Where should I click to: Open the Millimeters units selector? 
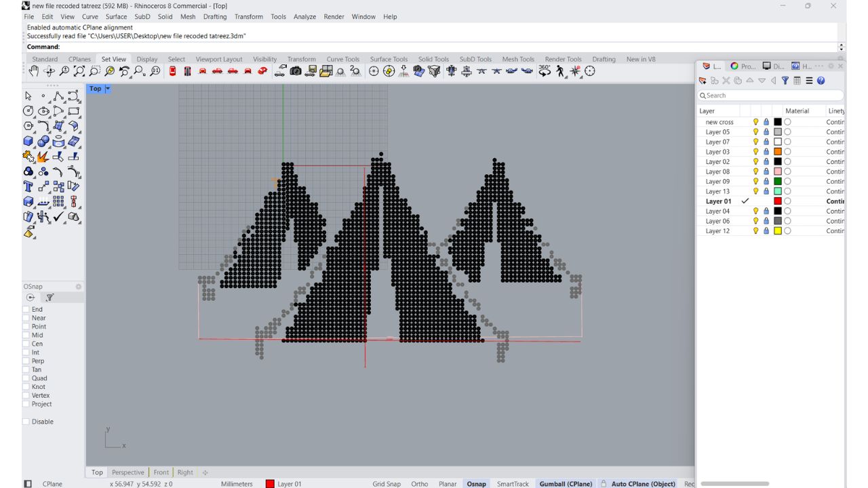(237, 484)
